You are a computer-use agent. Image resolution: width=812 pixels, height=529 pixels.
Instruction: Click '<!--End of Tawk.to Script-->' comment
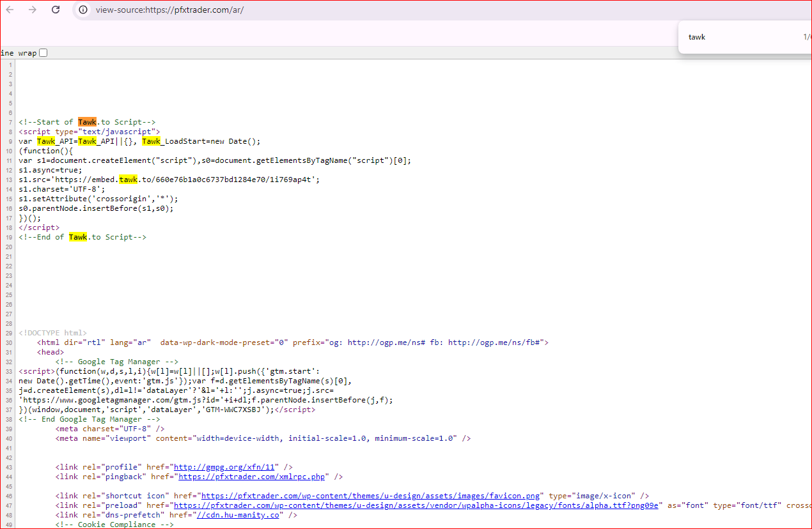[x=82, y=237]
